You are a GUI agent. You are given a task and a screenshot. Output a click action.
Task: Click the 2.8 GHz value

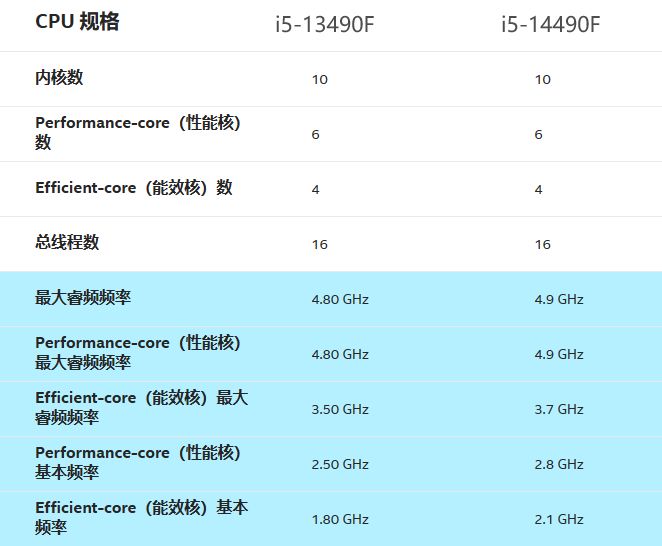coord(559,465)
